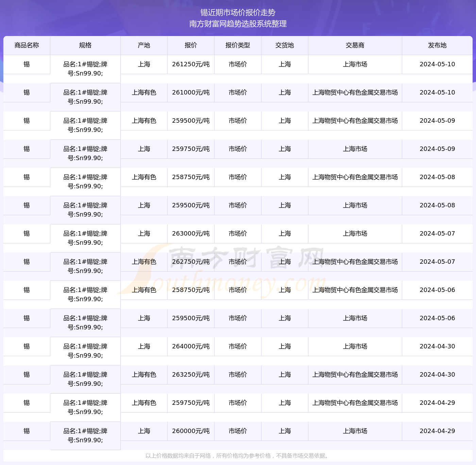Click the 规格 cell in the 261250元/吨 row
The width and height of the screenshot is (476, 465).
click(x=85, y=69)
